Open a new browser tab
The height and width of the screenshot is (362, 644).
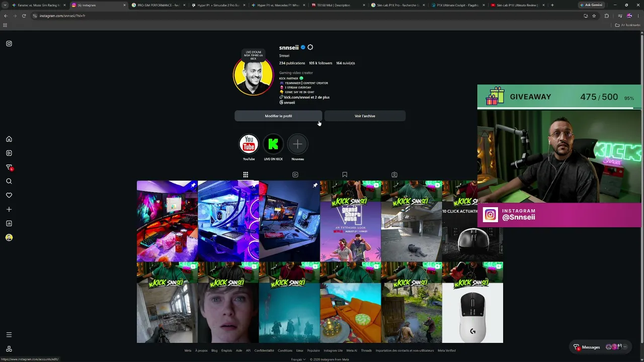tap(552, 5)
